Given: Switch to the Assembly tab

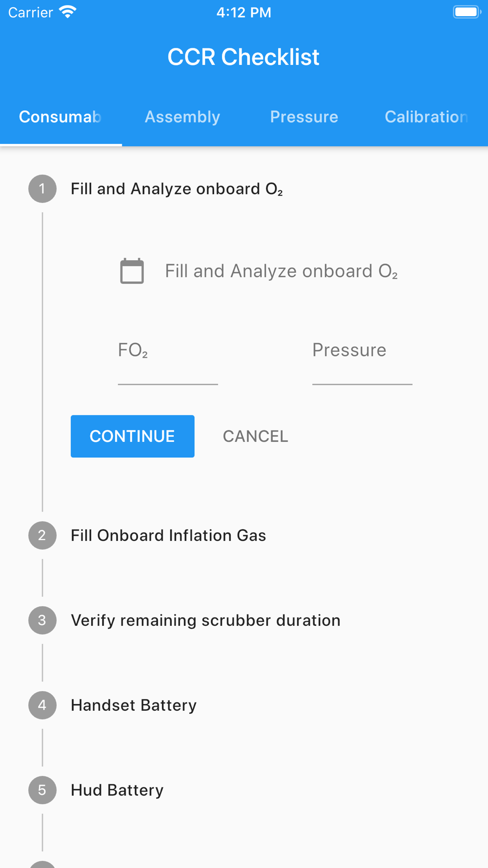Looking at the screenshot, I should 183,117.
